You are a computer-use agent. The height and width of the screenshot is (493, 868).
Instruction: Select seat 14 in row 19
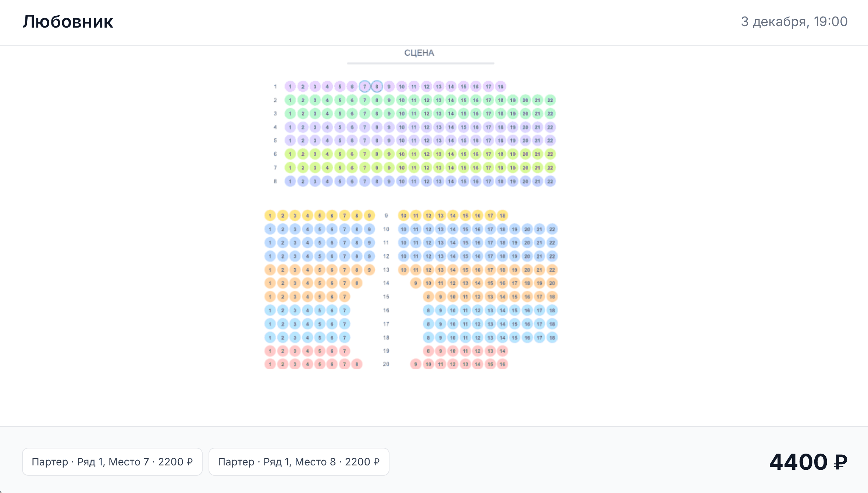[502, 351]
